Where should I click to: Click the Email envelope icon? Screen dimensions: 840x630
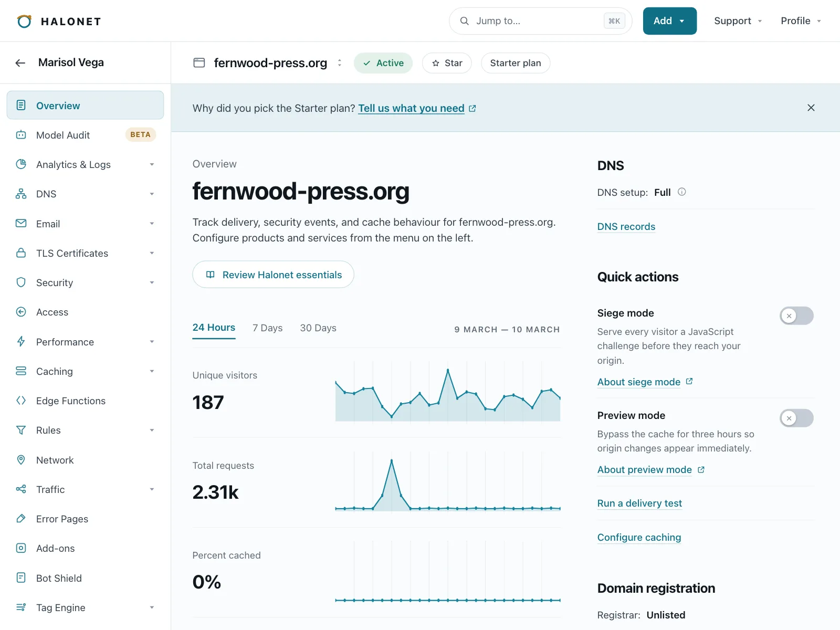click(21, 224)
